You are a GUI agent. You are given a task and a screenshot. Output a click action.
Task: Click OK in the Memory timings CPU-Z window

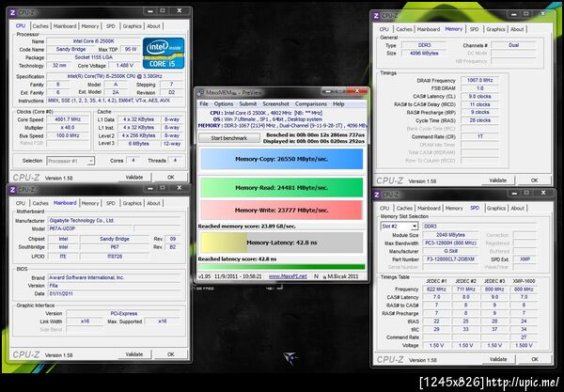click(535, 180)
